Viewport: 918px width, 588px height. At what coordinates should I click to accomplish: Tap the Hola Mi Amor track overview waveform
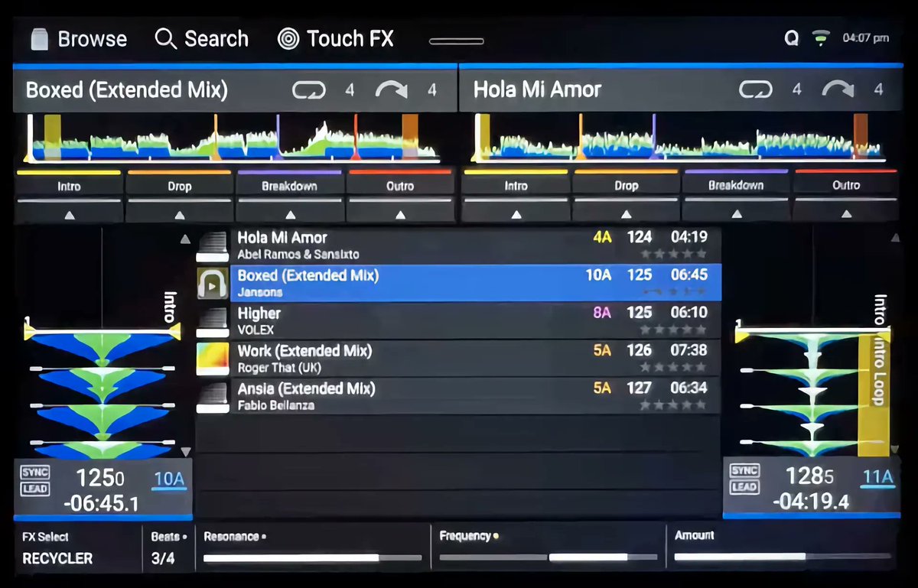[x=679, y=138]
